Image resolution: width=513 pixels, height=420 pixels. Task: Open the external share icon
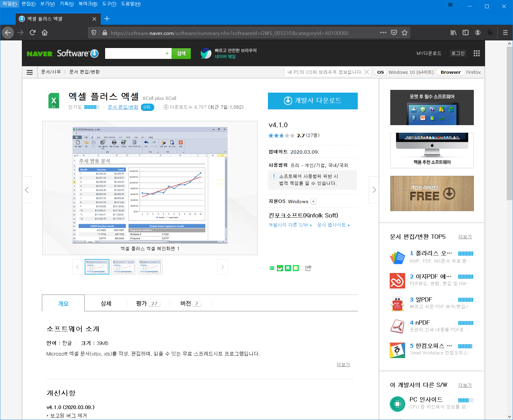[x=308, y=268]
